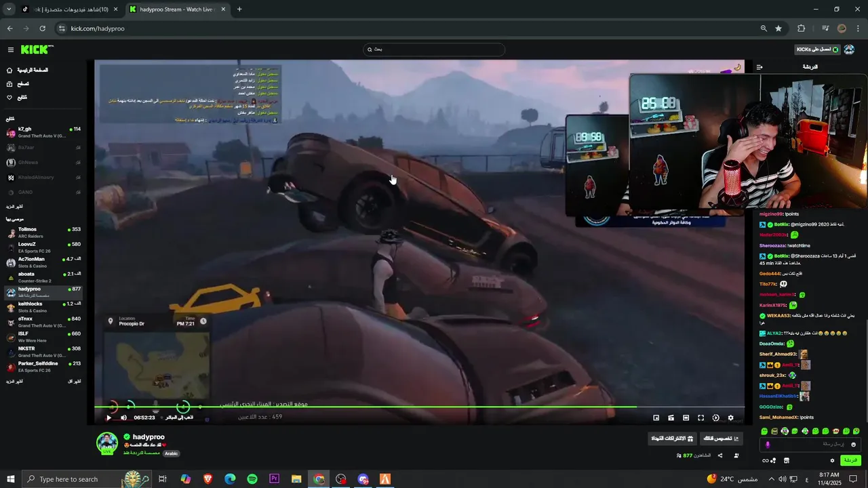Click the Arabic language tag

pos(171,453)
